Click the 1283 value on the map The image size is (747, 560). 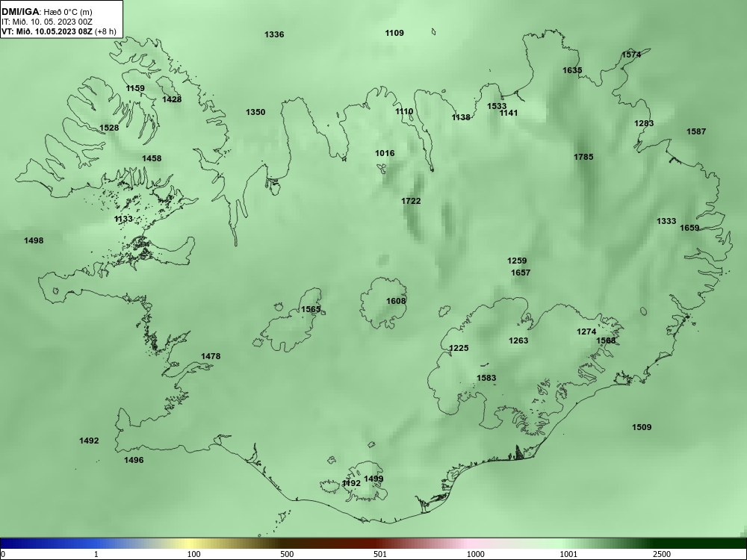pos(644,123)
